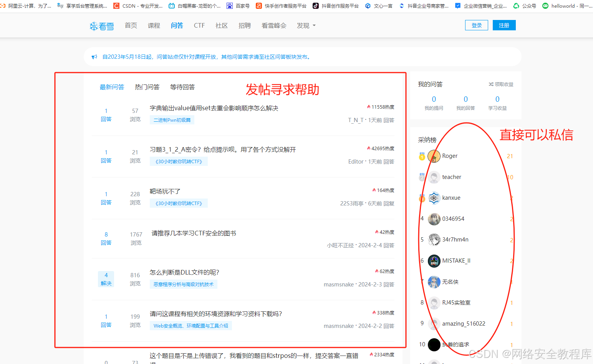
Task: Open the Kuaishou creator bookmark icon
Action: pyautogui.click(x=259, y=6)
